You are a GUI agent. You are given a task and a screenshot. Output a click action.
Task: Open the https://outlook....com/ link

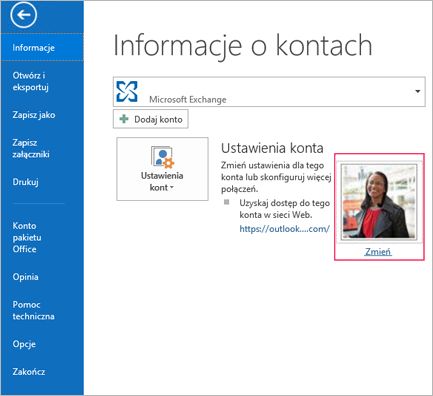click(x=285, y=229)
